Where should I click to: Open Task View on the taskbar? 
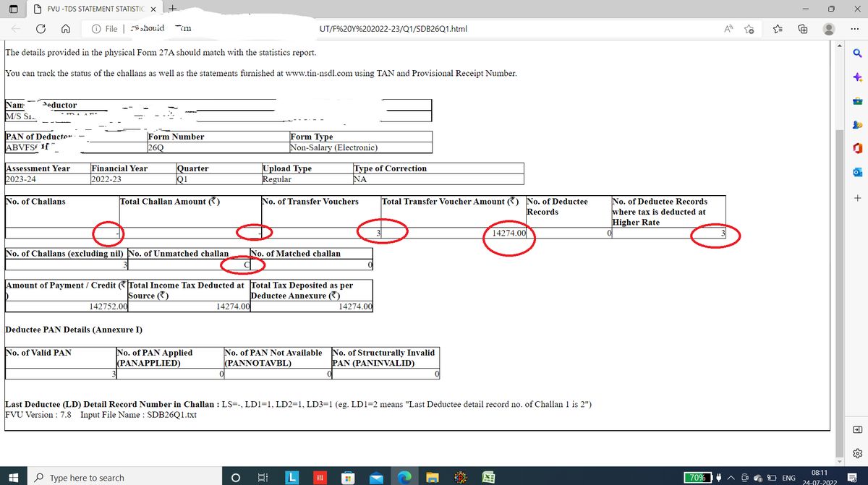click(262, 477)
